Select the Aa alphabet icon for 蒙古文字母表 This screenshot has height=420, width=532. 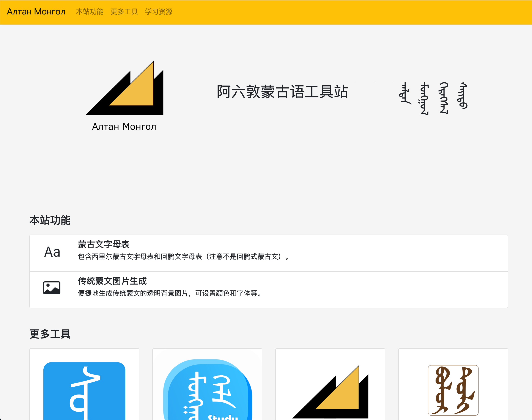coord(52,252)
